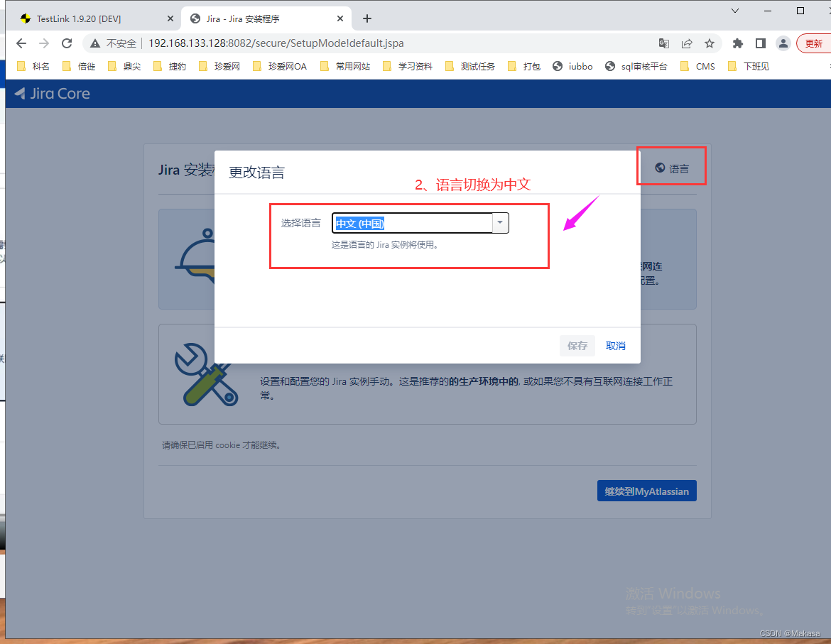Open the 珍爱网 bookmark folder
This screenshot has width=831, height=644.
click(220, 66)
